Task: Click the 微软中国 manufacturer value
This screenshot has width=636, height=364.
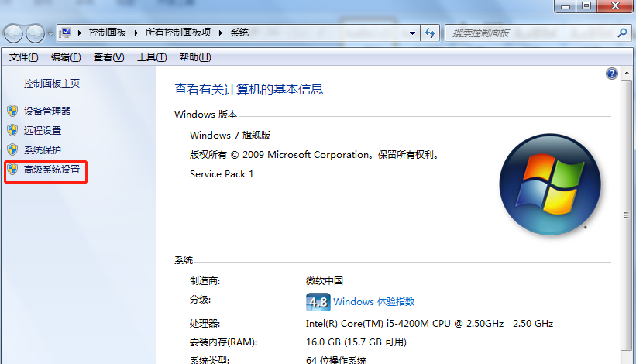Action: coord(325,281)
